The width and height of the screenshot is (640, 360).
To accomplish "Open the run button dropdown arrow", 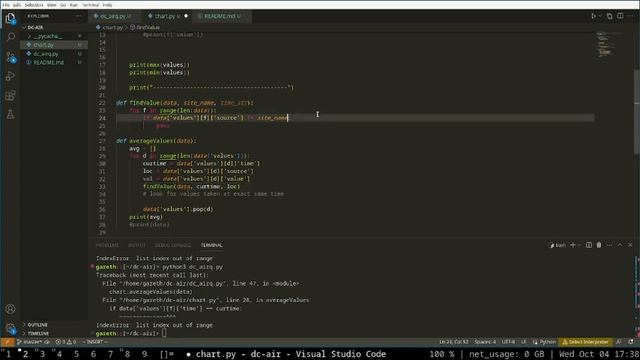I will pyautogui.click(x=600, y=16).
